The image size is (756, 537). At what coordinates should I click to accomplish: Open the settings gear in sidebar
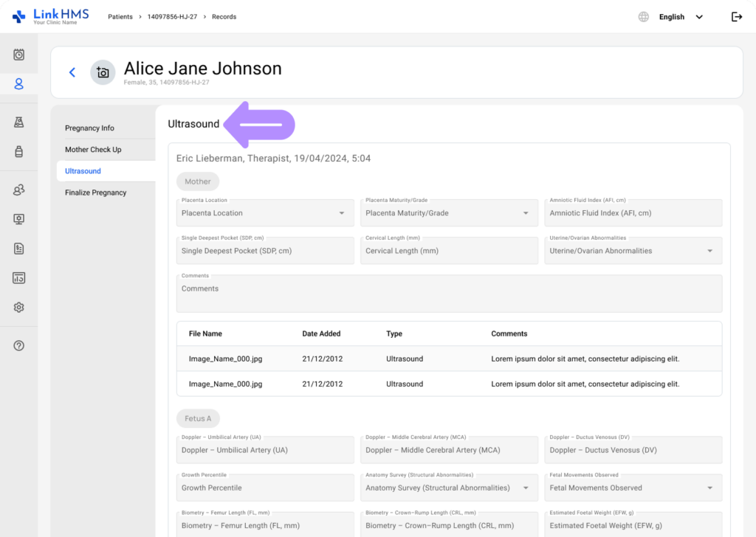pyautogui.click(x=19, y=308)
